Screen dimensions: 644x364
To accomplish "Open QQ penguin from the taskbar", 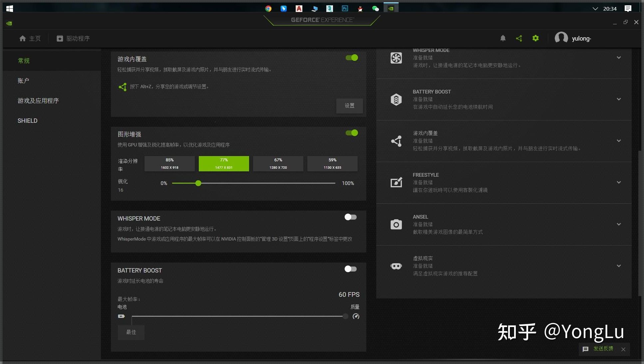I will click(360, 9).
